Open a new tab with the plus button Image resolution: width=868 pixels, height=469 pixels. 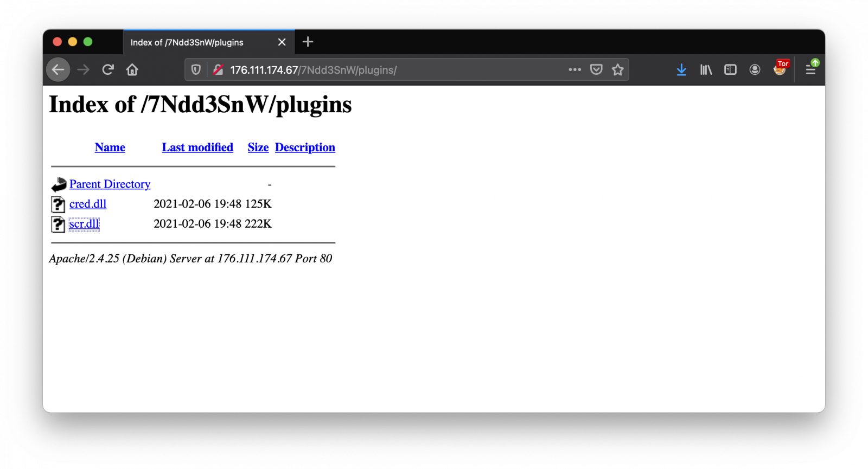coord(308,42)
